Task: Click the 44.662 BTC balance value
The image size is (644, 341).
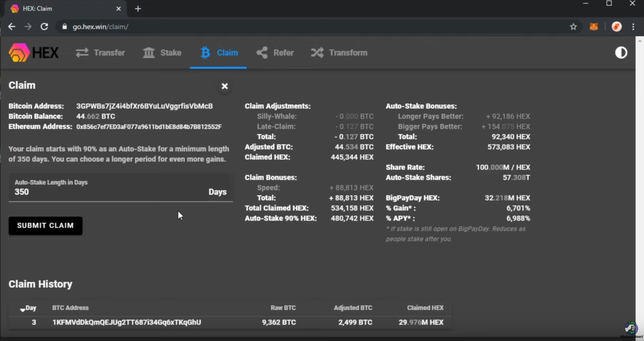Action: coord(96,116)
